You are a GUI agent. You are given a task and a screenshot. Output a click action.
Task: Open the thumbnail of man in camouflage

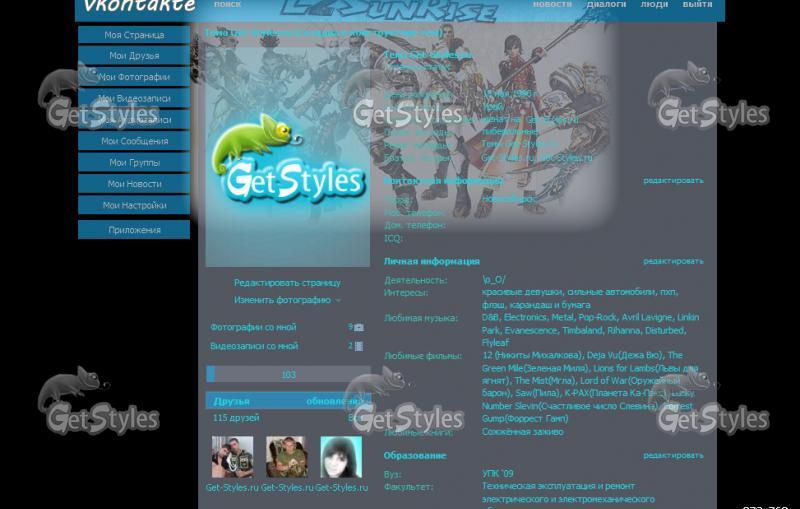click(287, 456)
